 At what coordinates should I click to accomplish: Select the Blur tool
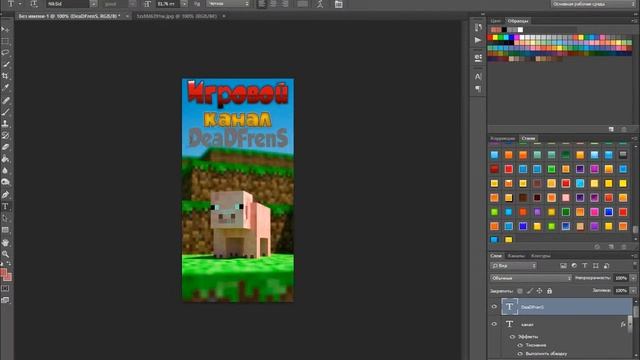click(x=5, y=170)
